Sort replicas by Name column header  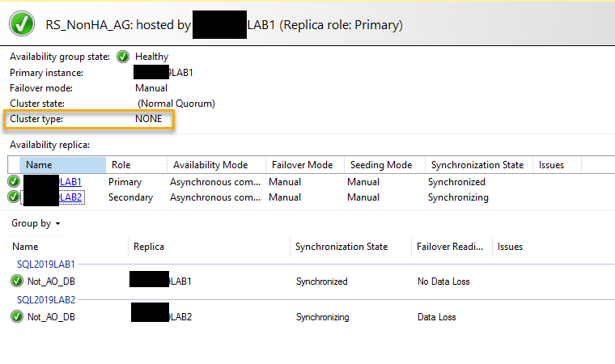click(x=39, y=165)
